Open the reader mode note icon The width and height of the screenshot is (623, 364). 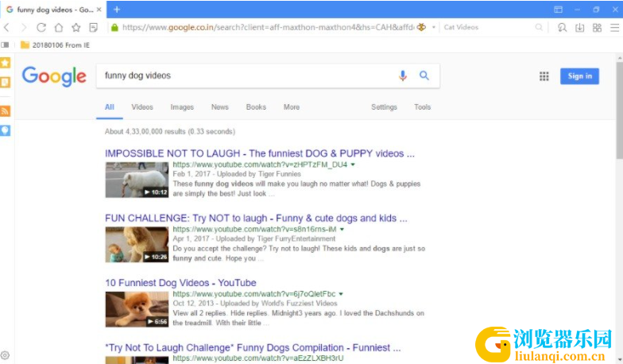click(x=94, y=27)
